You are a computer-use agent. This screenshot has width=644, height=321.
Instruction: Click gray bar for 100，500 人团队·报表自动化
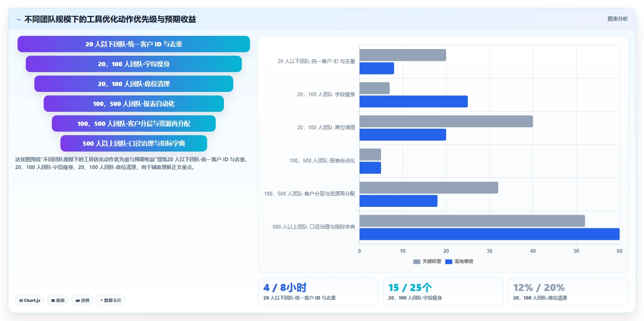click(x=370, y=154)
